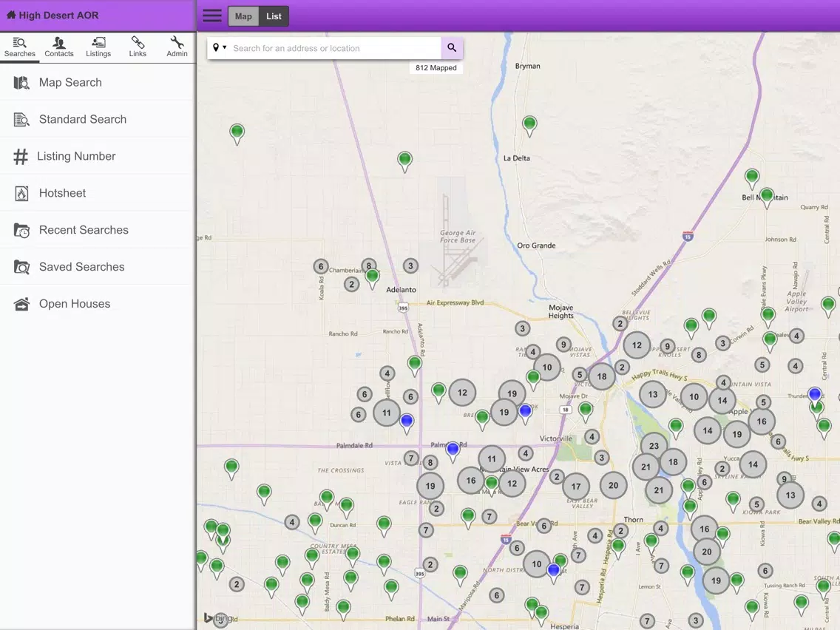Click the magnifier search button
This screenshot has height=630, width=840.
pyautogui.click(x=452, y=47)
